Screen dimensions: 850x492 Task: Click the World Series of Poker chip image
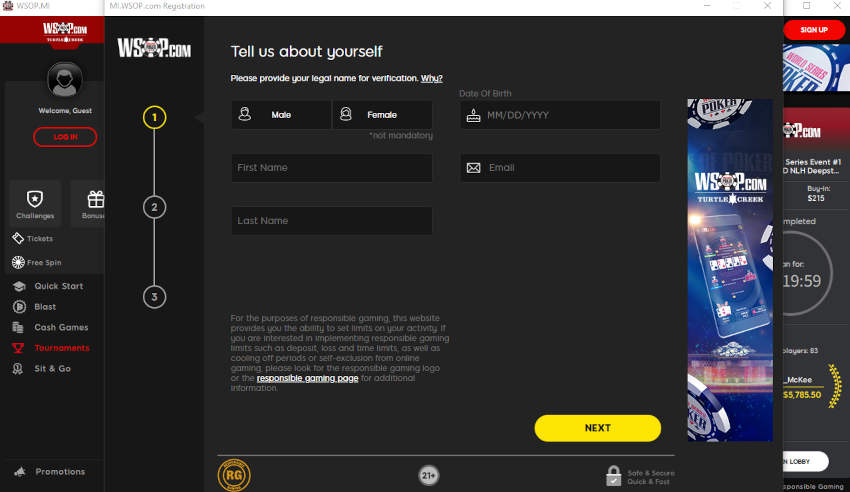[x=816, y=68]
